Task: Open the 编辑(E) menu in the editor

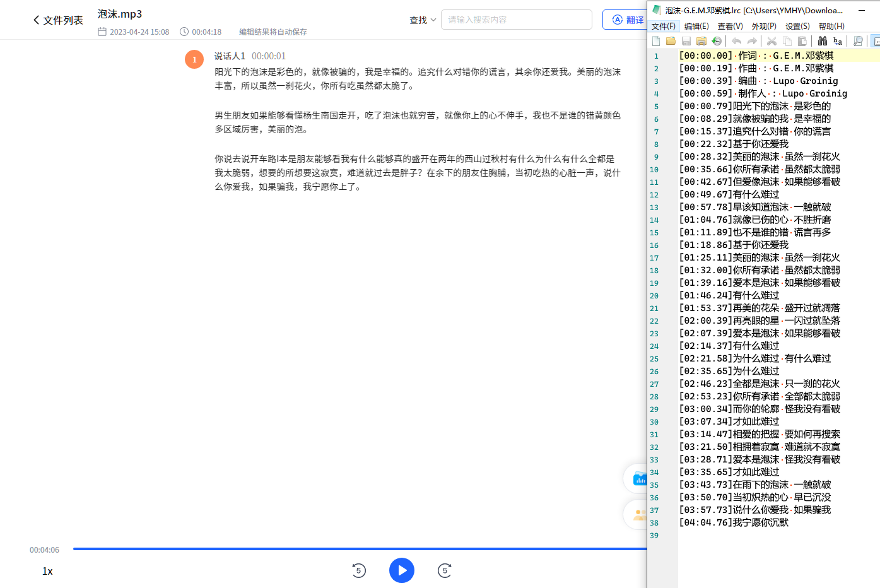Action: click(696, 26)
